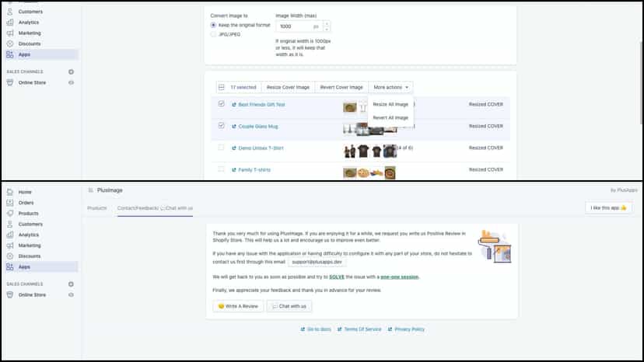The image size is (644, 362).
Task: Click the Home icon in lower sidebar
Action: click(10, 192)
